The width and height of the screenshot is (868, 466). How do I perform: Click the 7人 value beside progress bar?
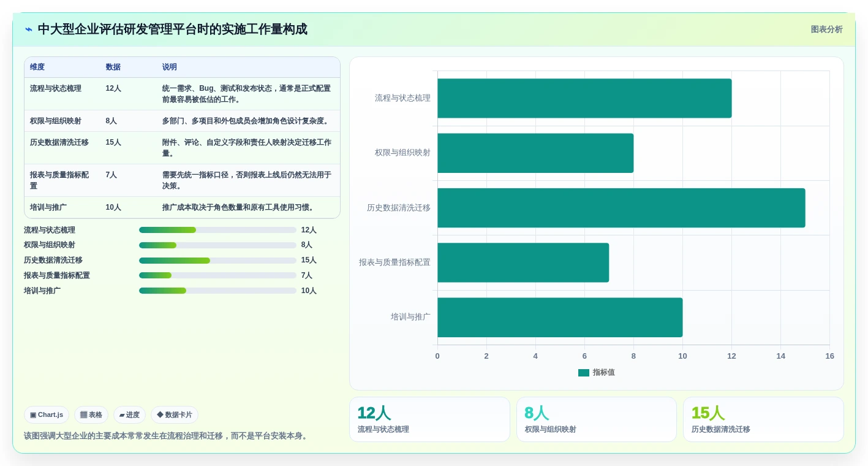tap(307, 275)
